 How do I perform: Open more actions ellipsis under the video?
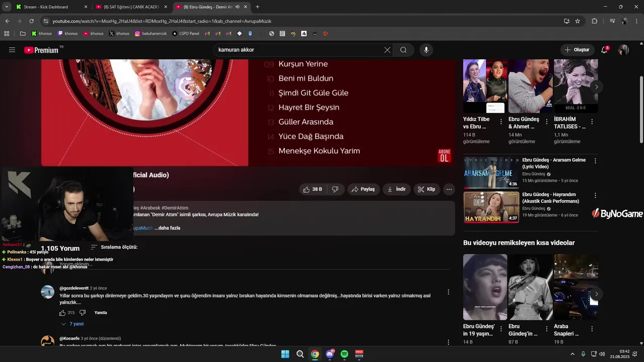point(449,189)
